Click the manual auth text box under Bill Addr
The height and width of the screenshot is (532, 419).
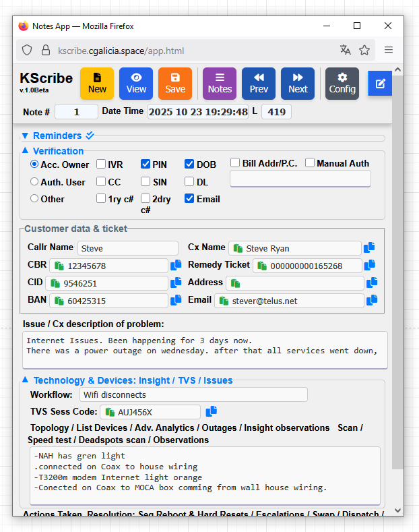[x=300, y=179]
